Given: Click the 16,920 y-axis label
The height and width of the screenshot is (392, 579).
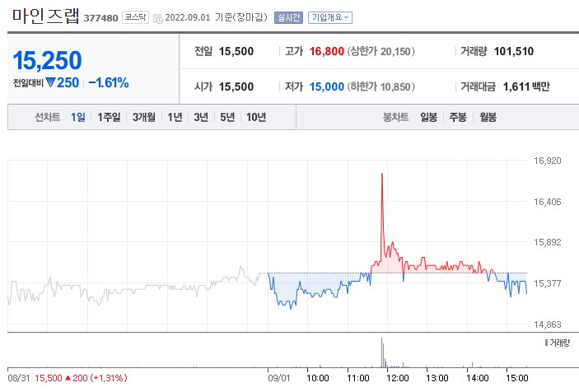Looking at the screenshot, I should (547, 161).
